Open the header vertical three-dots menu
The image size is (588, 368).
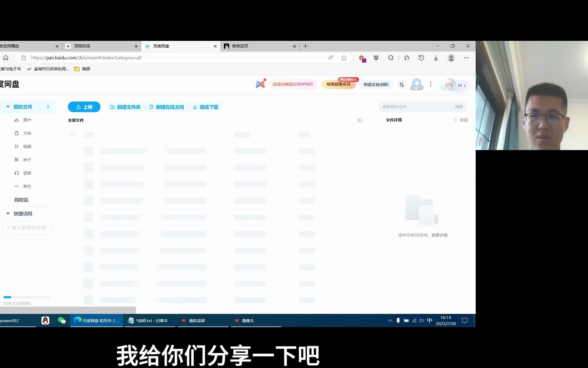click(x=430, y=84)
